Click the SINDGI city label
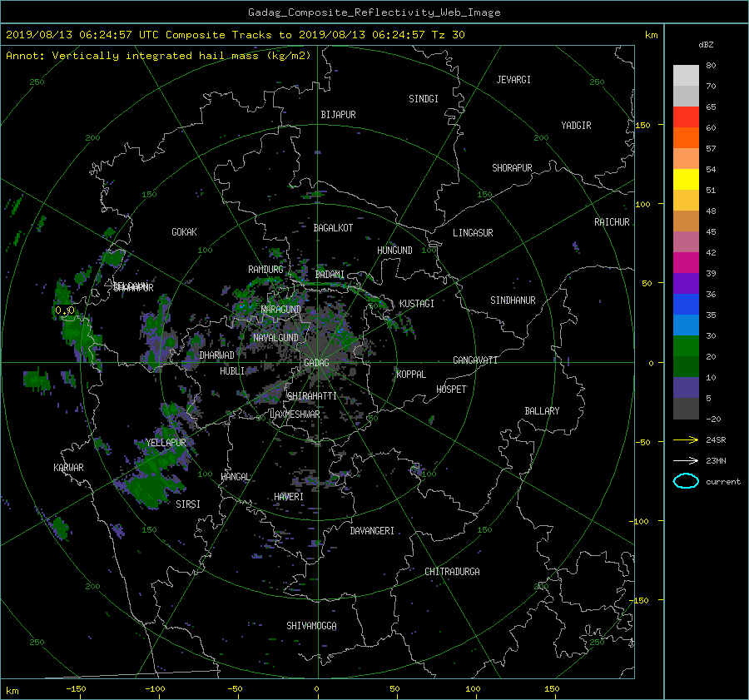Image resolution: width=749 pixels, height=700 pixels. tap(424, 99)
